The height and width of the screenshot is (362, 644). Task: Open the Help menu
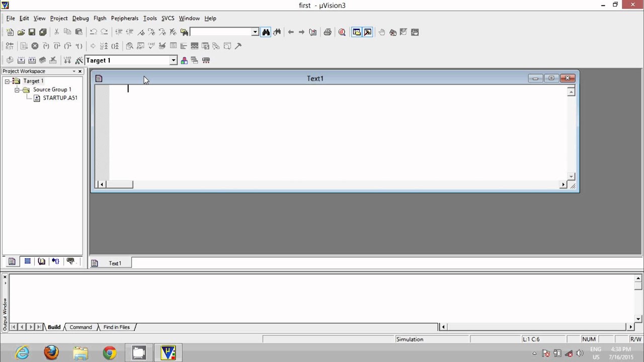(x=210, y=18)
